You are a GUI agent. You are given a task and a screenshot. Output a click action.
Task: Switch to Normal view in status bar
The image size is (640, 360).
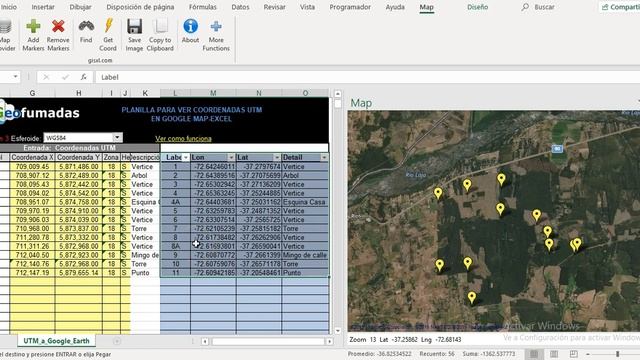coord(533,354)
